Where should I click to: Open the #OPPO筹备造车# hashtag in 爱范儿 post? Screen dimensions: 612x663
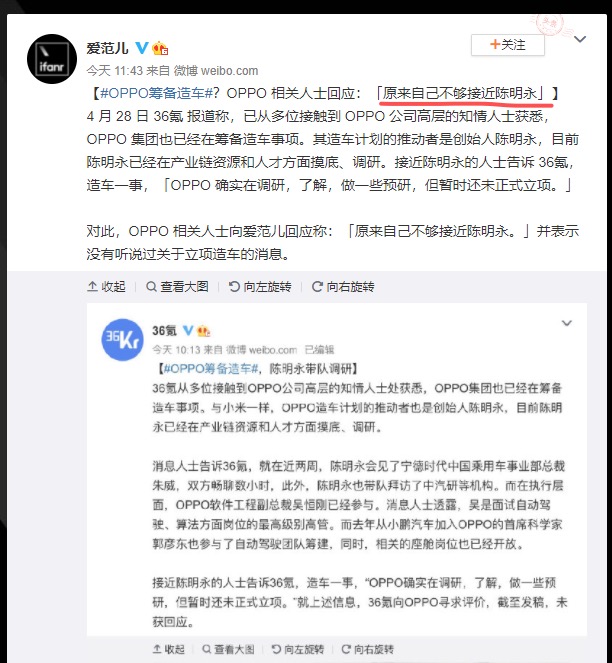coord(156,93)
